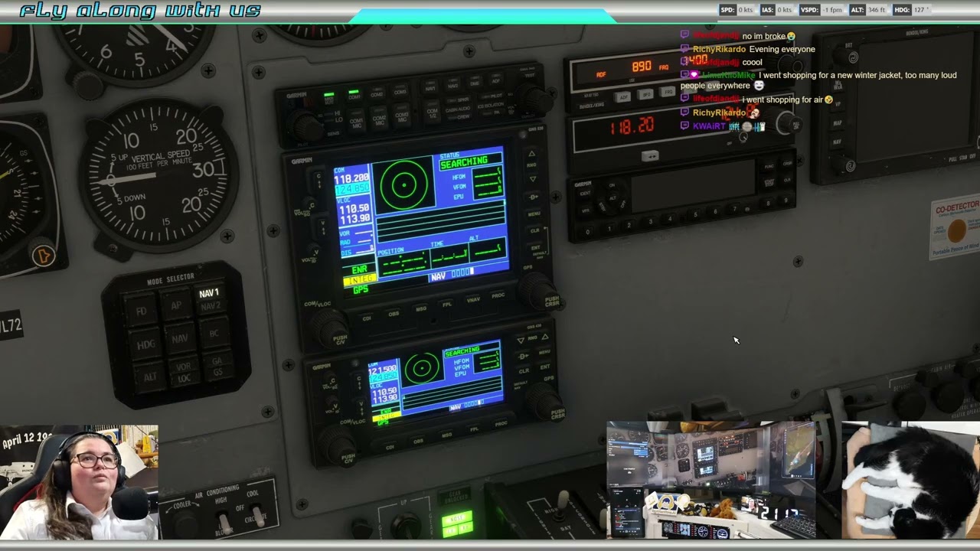This screenshot has height=551, width=980.
Task: Open MENU on the GNS 430
Action: [544, 352]
